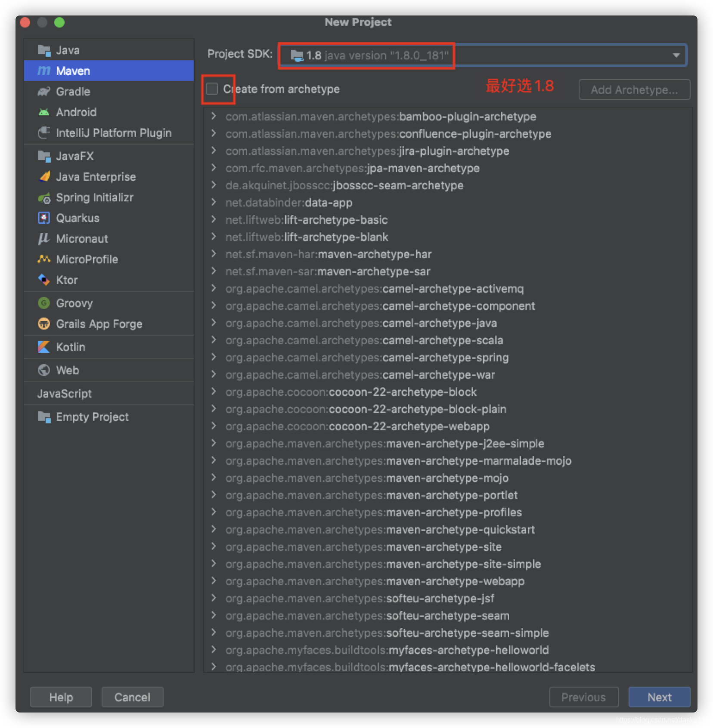Select camel-archetype-activemq row

coord(448,289)
